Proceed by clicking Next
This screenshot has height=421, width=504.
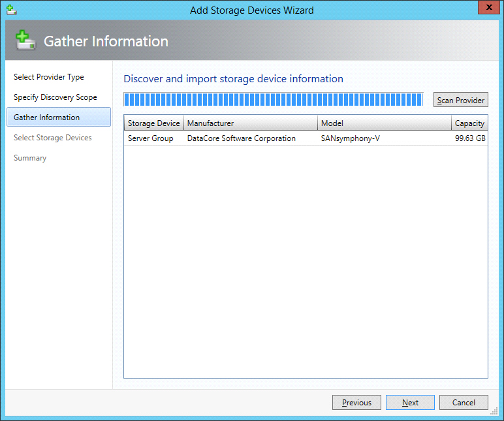click(410, 403)
